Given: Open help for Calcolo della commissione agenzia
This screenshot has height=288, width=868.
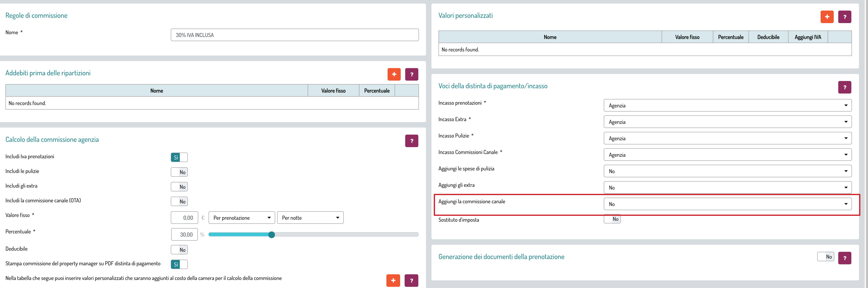Looking at the screenshot, I should coord(411,141).
